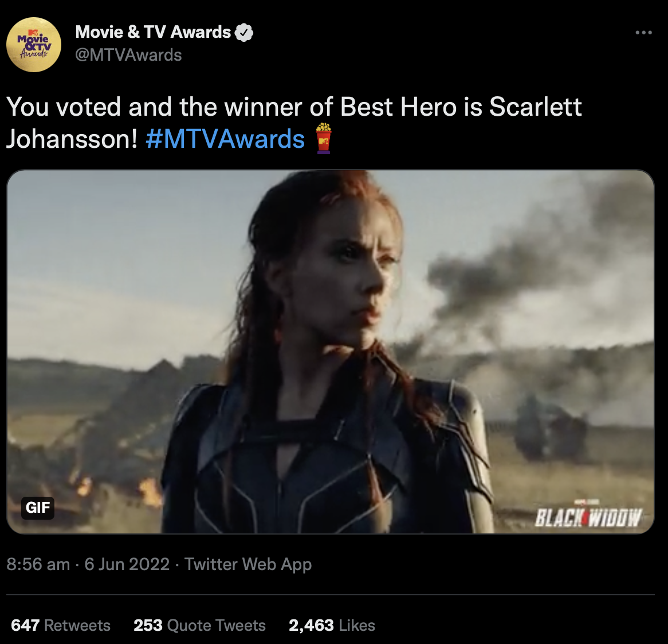668x644 pixels.
Task: Click the 8:56 am timestamp
Action: click(38, 564)
